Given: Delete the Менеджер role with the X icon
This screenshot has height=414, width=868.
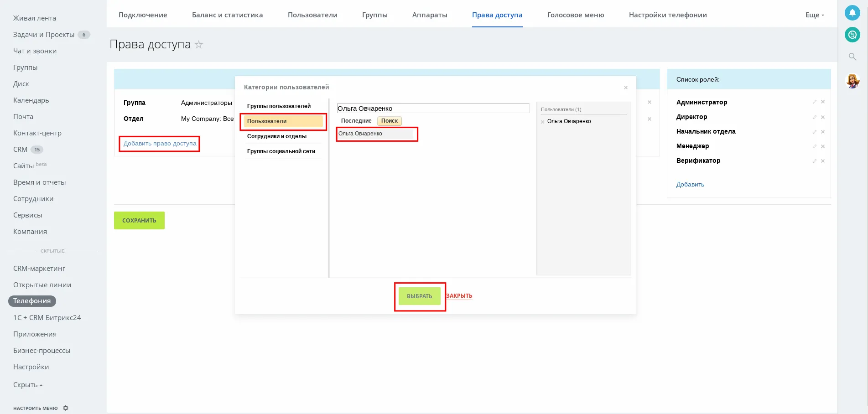Looking at the screenshot, I should pyautogui.click(x=823, y=146).
